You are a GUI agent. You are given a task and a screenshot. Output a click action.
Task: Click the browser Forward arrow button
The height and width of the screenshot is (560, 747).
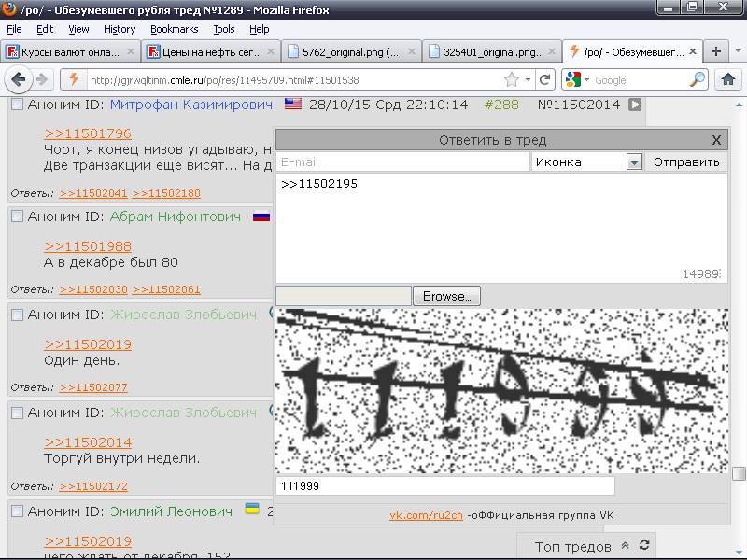pos(43,79)
